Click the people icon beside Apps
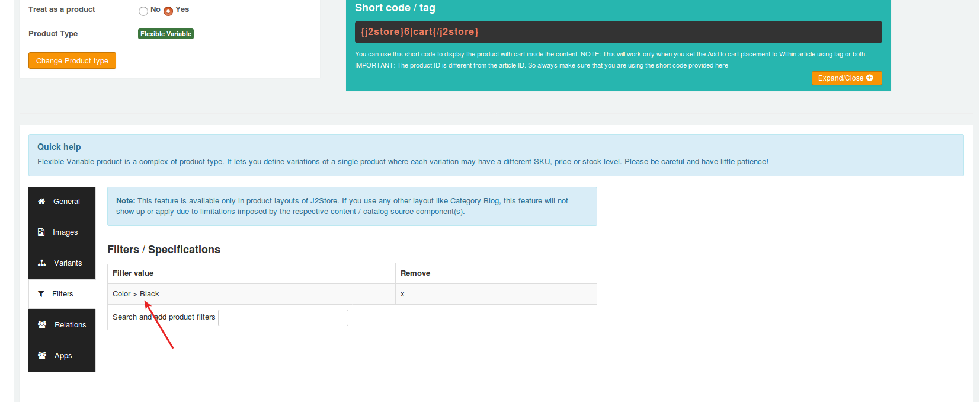 tap(42, 356)
